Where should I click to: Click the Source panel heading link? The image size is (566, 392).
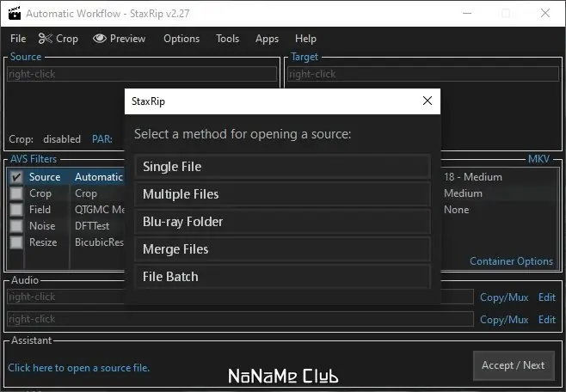click(x=26, y=57)
